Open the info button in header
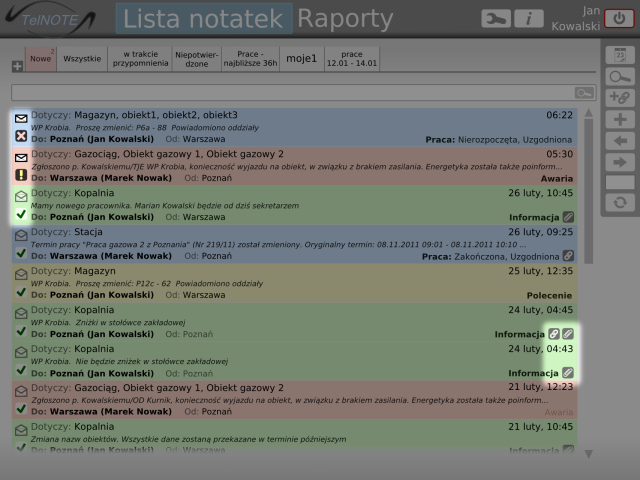Image resolution: width=640 pixels, height=480 pixels. 529,19
